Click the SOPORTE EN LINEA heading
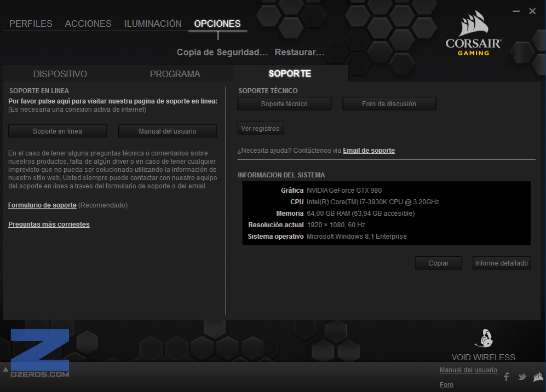Screen dimensions: 546x392 tap(39, 91)
